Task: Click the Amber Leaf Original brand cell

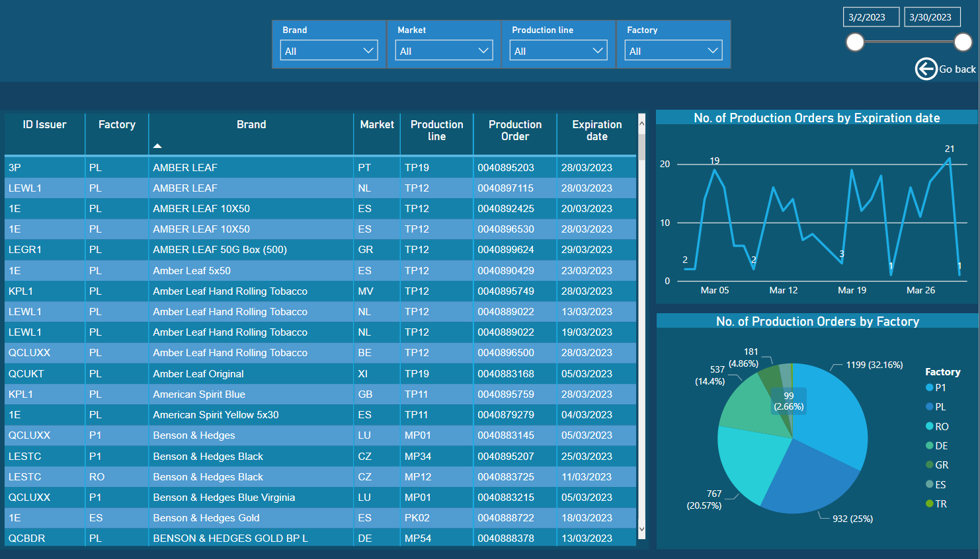Action: point(251,374)
